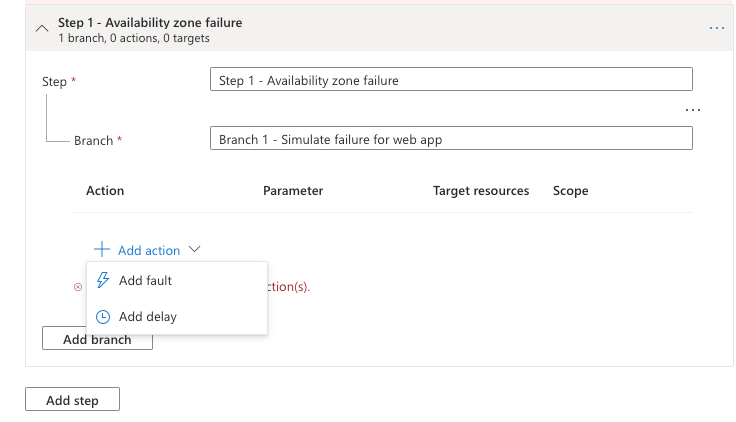Viewport: 736px width, 422px height.
Task: Edit the Branch name input field
Action: (x=451, y=140)
